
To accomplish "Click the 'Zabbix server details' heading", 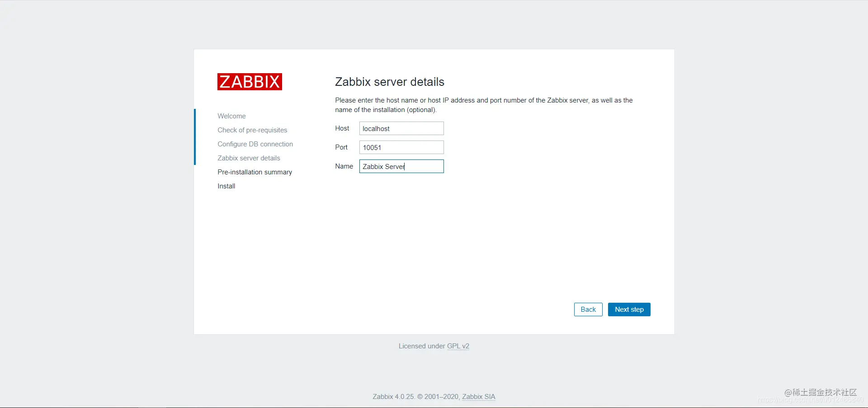I will coord(390,82).
